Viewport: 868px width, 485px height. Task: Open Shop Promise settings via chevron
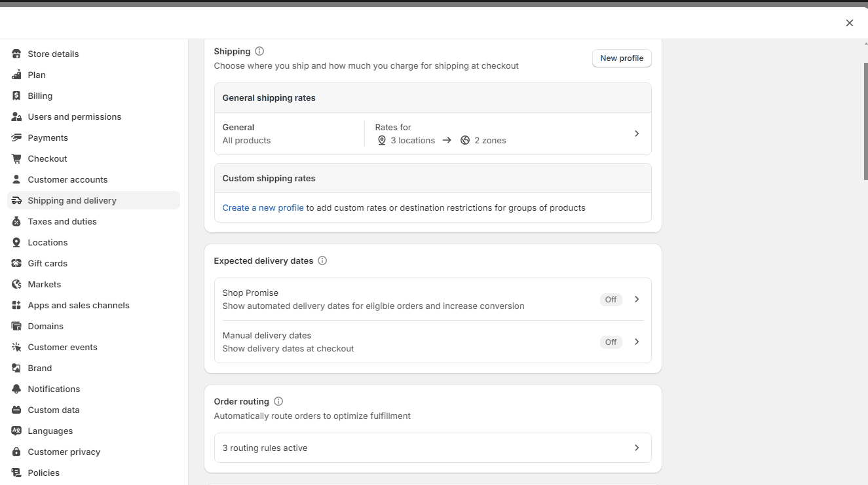tap(636, 299)
